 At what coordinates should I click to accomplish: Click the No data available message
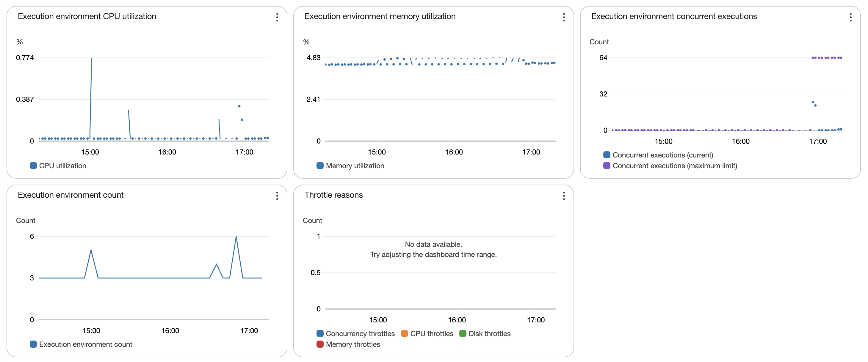[x=433, y=244]
